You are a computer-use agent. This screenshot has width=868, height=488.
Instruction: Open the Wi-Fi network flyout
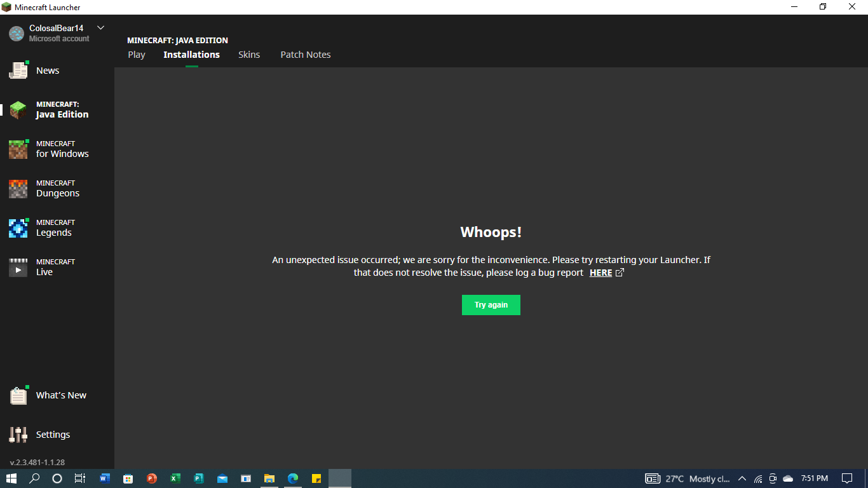(758, 478)
